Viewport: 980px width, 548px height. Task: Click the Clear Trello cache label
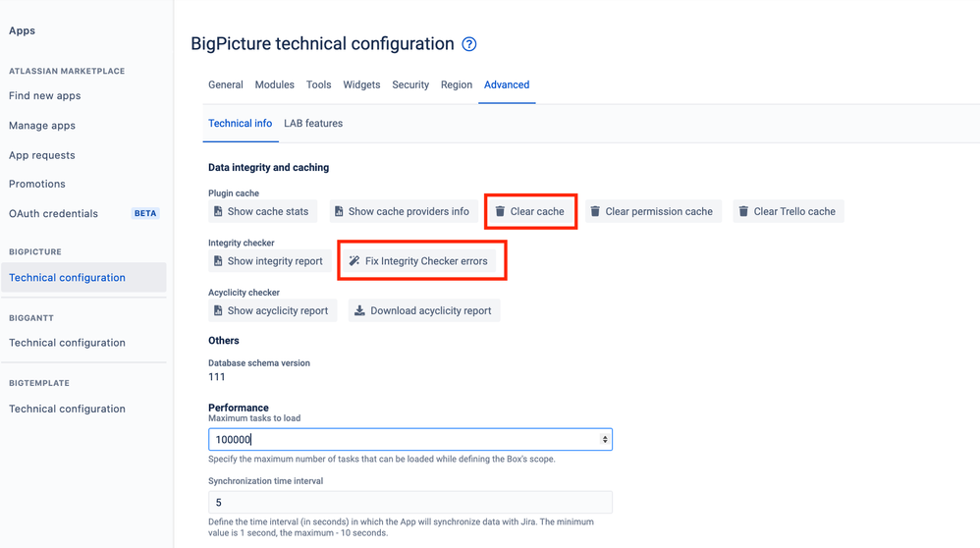[x=794, y=211]
